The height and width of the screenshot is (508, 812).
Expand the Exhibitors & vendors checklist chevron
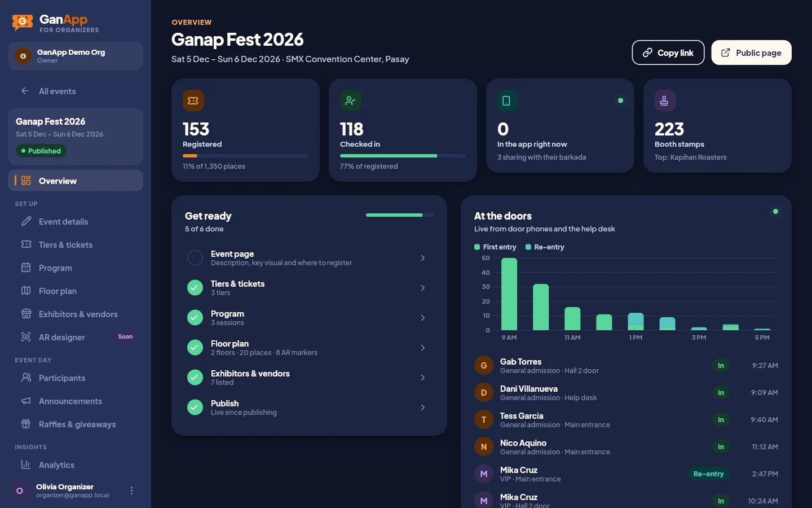pos(423,378)
